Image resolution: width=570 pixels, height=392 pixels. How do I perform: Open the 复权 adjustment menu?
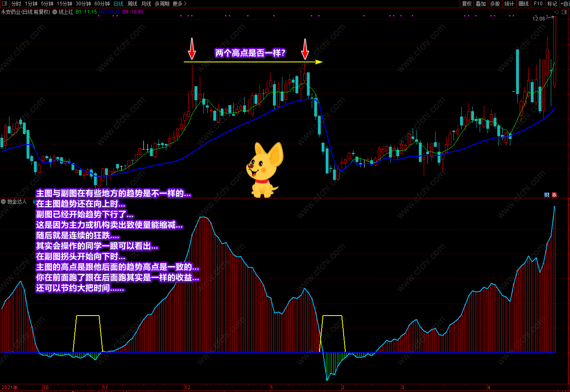click(467, 4)
